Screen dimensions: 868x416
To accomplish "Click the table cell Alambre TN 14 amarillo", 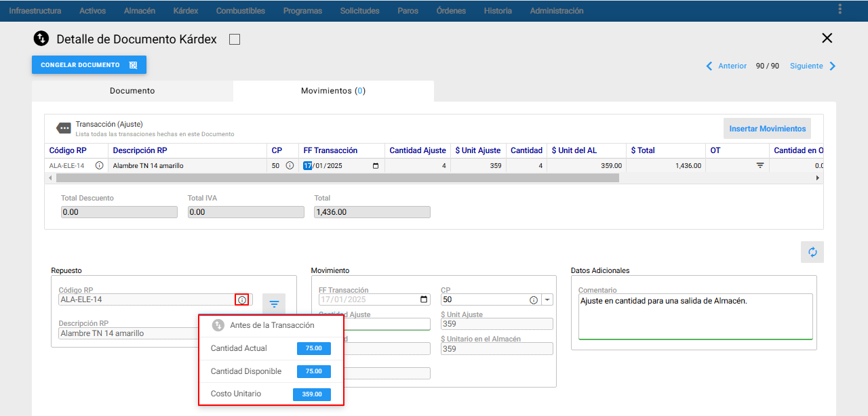I will (187, 165).
